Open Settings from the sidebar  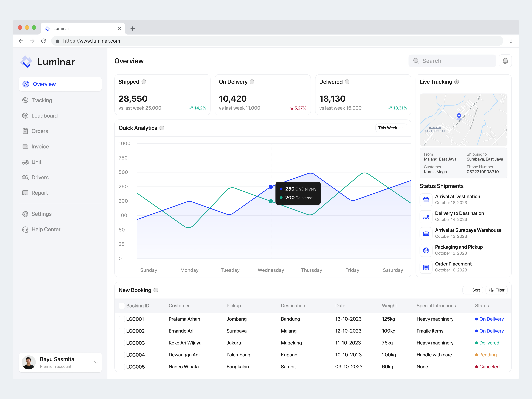coord(41,214)
